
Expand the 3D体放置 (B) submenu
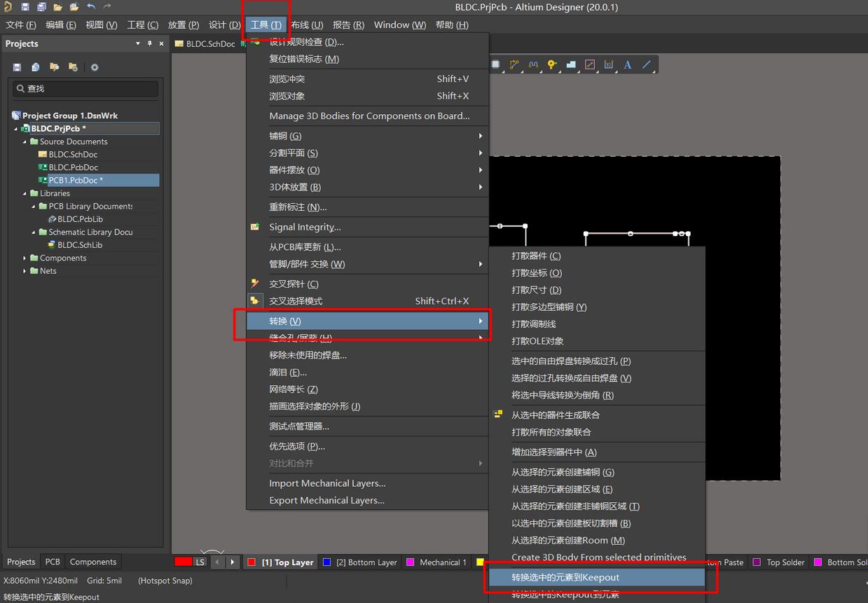click(367, 187)
